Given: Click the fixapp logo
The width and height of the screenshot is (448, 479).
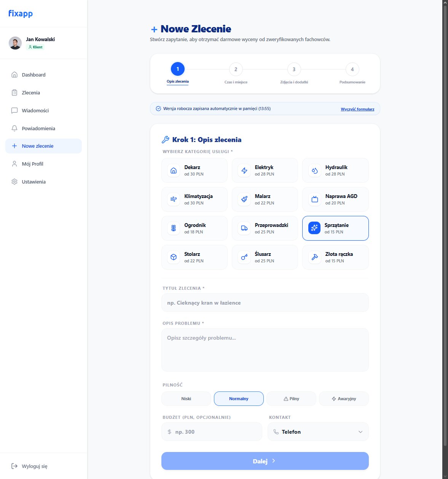Looking at the screenshot, I should point(21,14).
